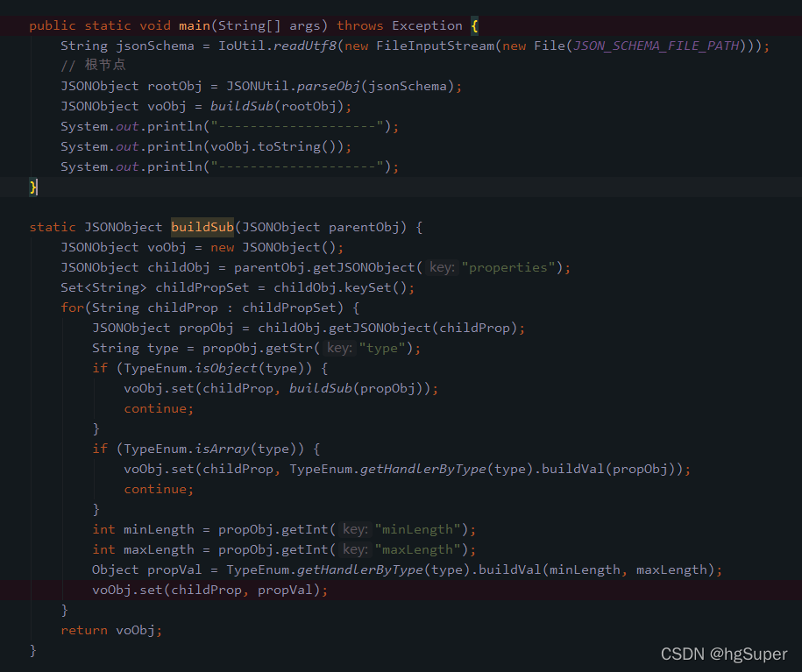Viewport: 802px width, 672px height.
Task: Click 'IoUtil' class reference
Action: tap(242, 46)
